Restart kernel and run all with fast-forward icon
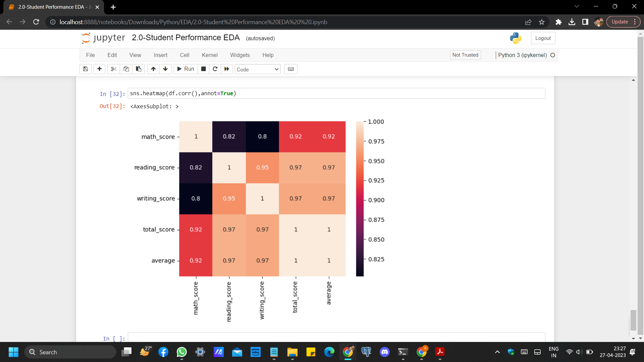The width and height of the screenshot is (644, 362). tap(227, 69)
